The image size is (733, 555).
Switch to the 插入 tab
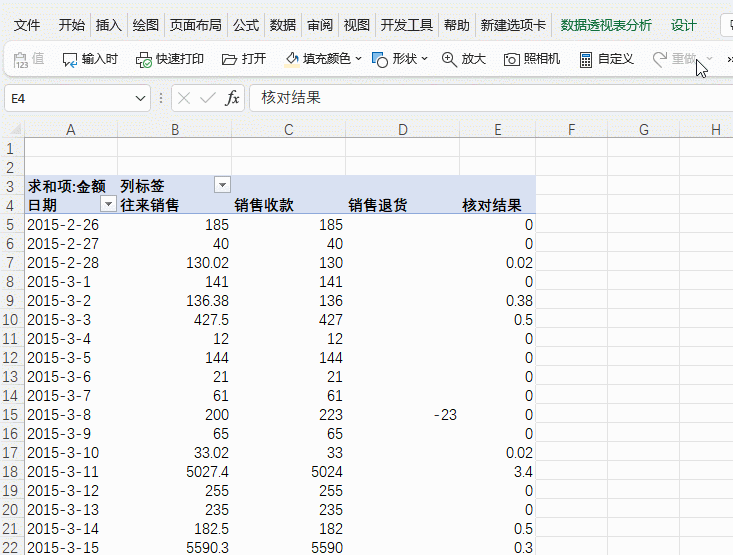tap(108, 25)
